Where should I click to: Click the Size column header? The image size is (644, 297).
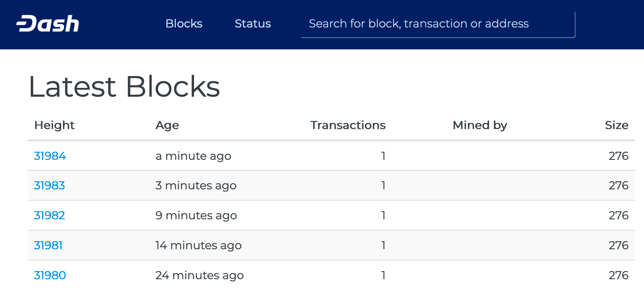click(x=616, y=125)
